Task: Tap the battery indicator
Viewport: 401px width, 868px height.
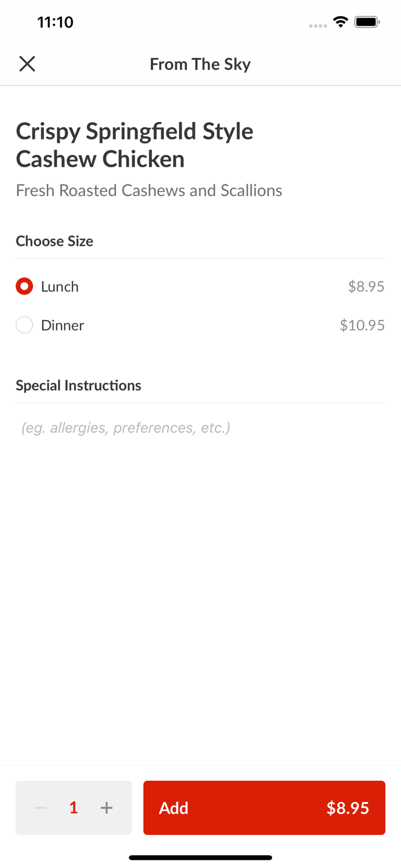Action: tap(367, 21)
